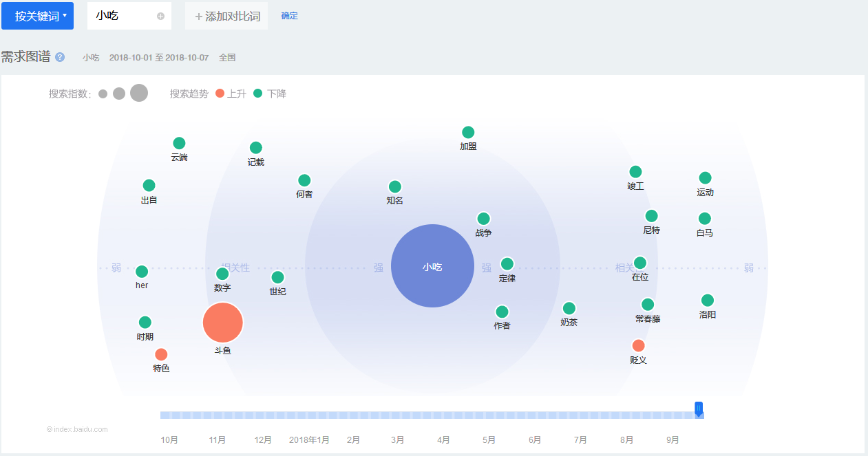Click the orange 上升 trend legend dot
Screen dimensions: 868x456
pyautogui.click(x=220, y=94)
